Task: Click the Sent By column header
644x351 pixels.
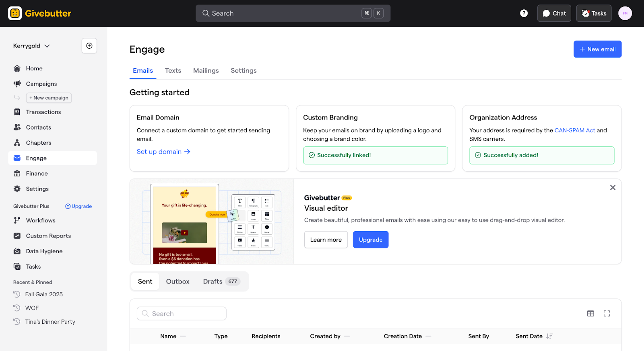Action: pos(479,336)
